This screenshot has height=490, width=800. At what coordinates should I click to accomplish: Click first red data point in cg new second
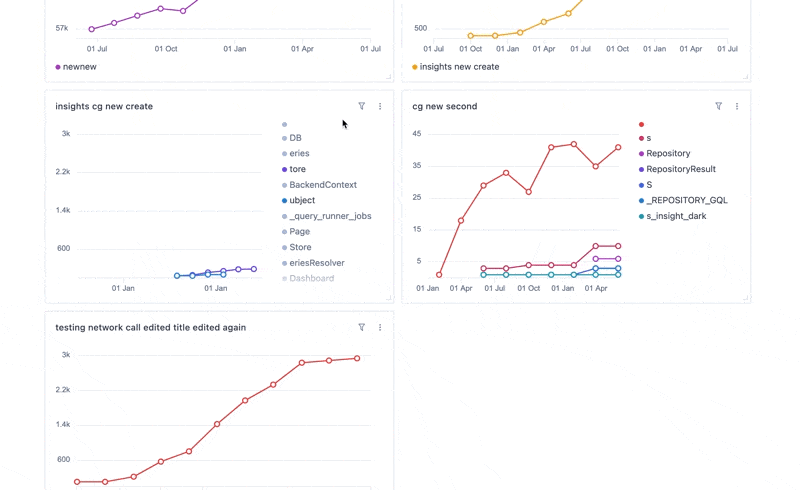439,275
